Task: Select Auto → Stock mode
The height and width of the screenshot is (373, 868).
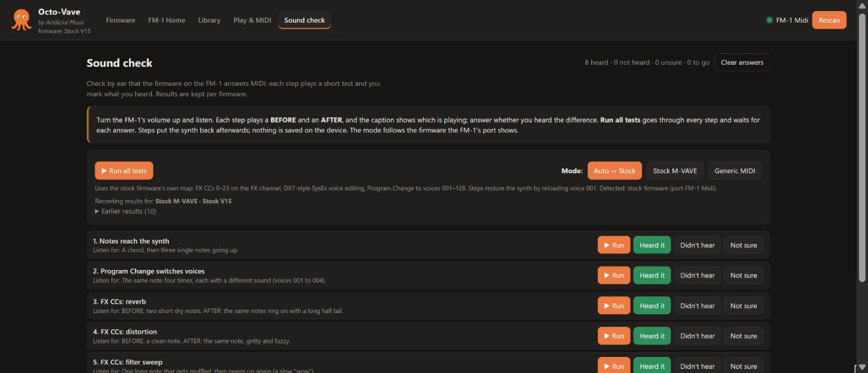Action: (x=614, y=170)
